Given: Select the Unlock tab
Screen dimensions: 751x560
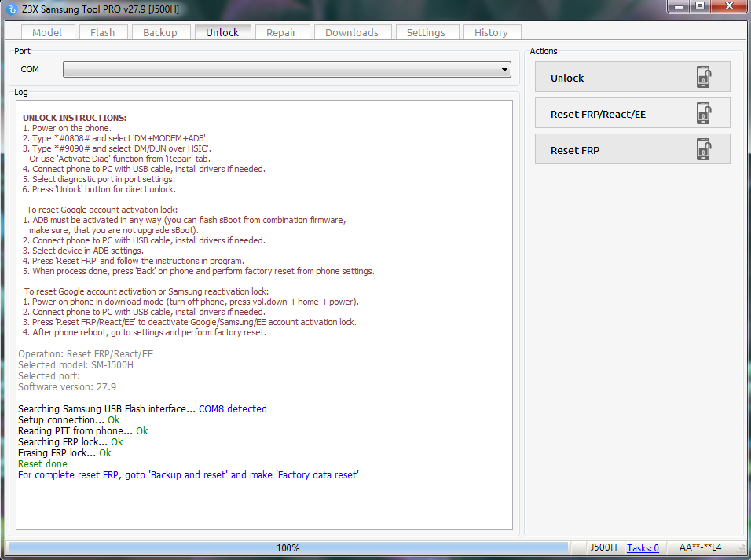Looking at the screenshot, I should click(222, 32).
